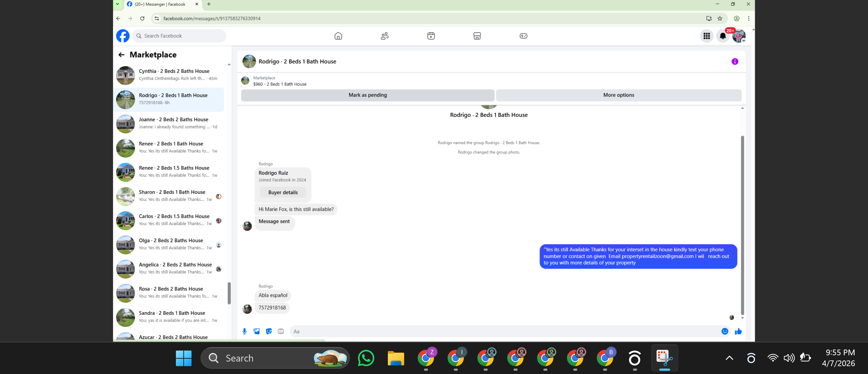Click the Facebook logo
Screen dimensions: 868x374
pyautogui.click(x=123, y=36)
